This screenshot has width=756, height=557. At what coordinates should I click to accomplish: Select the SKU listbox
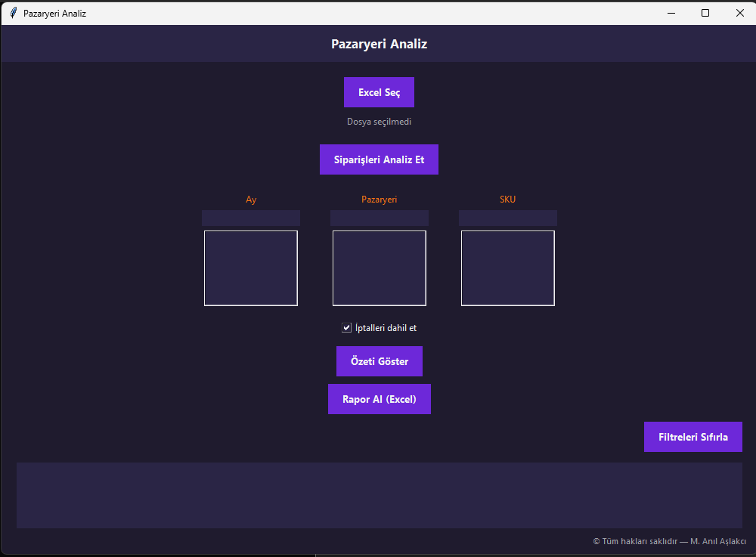[508, 268]
